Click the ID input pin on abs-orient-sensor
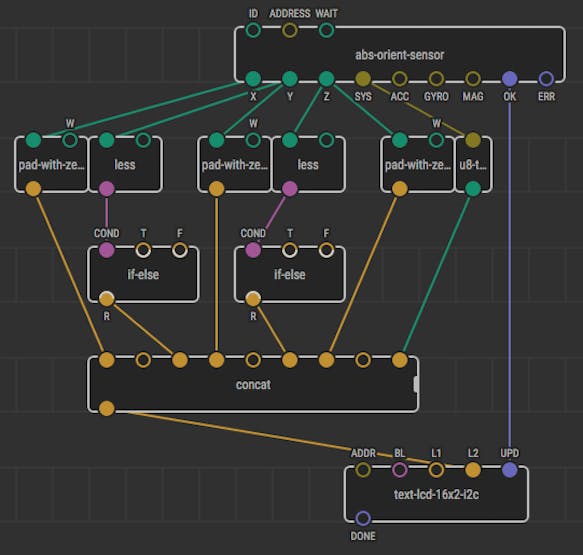Viewport: 583px width, 555px height. point(253,30)
